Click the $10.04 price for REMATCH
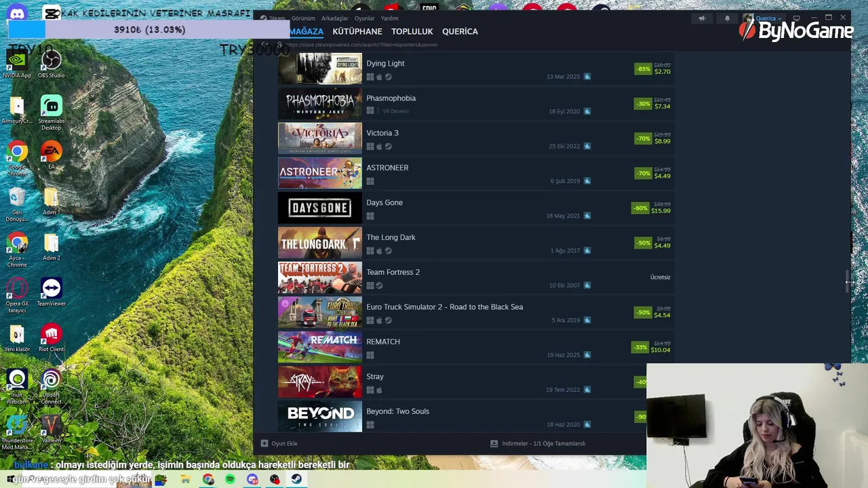868x488 pixels. tap(660, 350)
